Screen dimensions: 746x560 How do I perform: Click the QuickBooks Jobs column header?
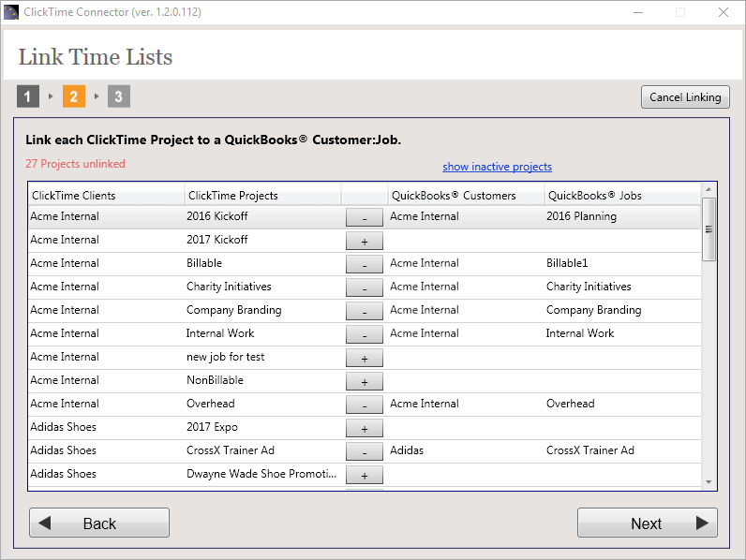pos(622,196)
